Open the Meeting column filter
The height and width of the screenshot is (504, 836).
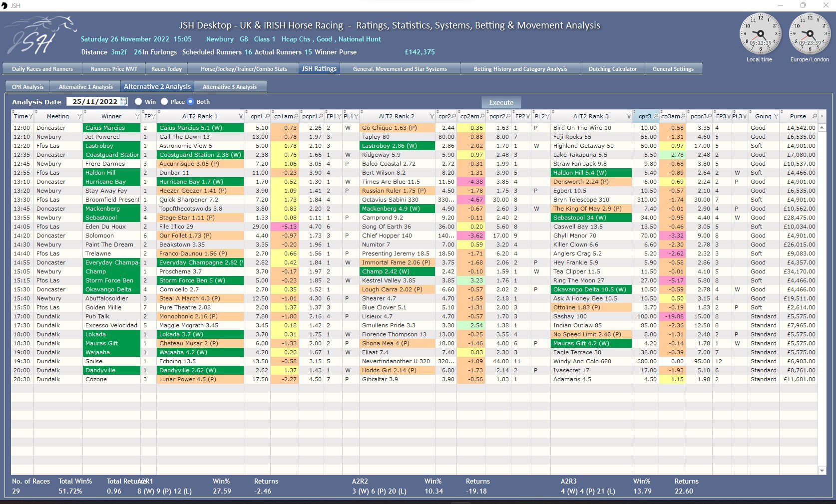coord(79,116)
